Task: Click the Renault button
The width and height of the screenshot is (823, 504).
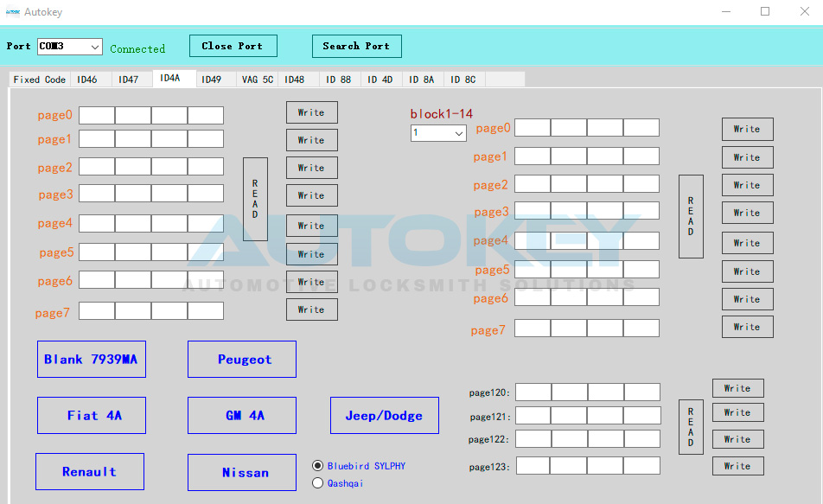Action: coord(90,471)
